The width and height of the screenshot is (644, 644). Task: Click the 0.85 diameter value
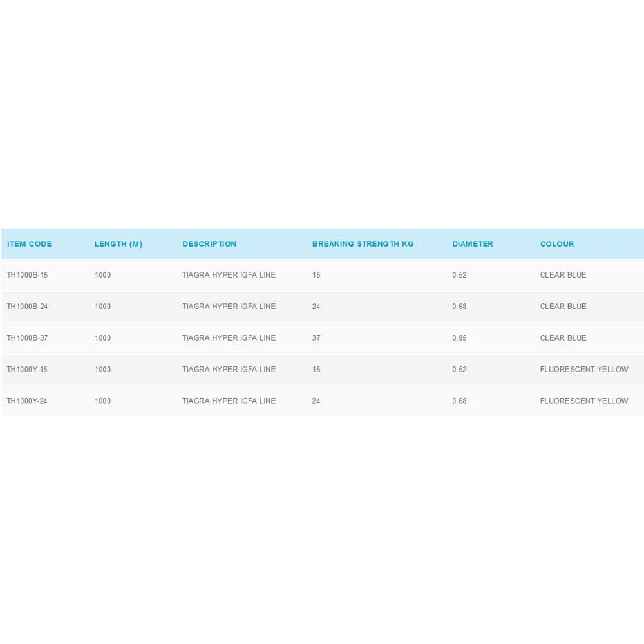[x=459, y=338]
